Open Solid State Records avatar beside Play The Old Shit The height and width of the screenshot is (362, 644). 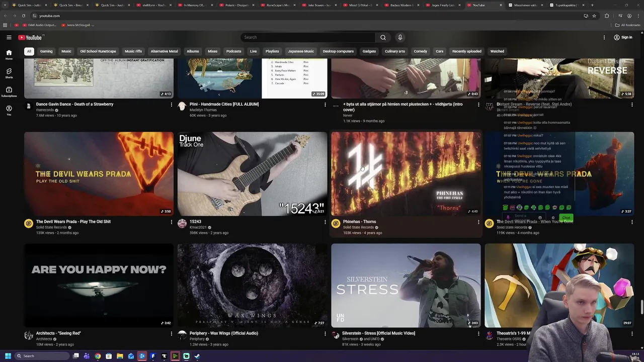[x=29, y=224]
